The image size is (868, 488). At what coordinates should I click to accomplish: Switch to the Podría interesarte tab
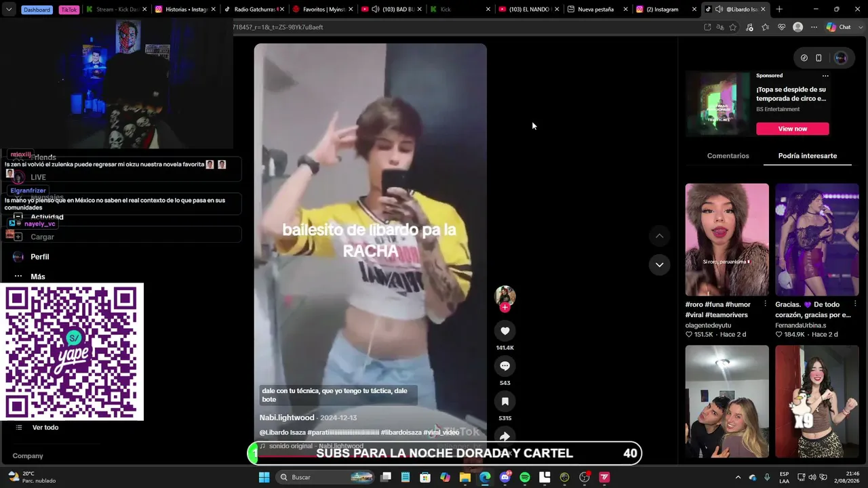coord(808,156)
